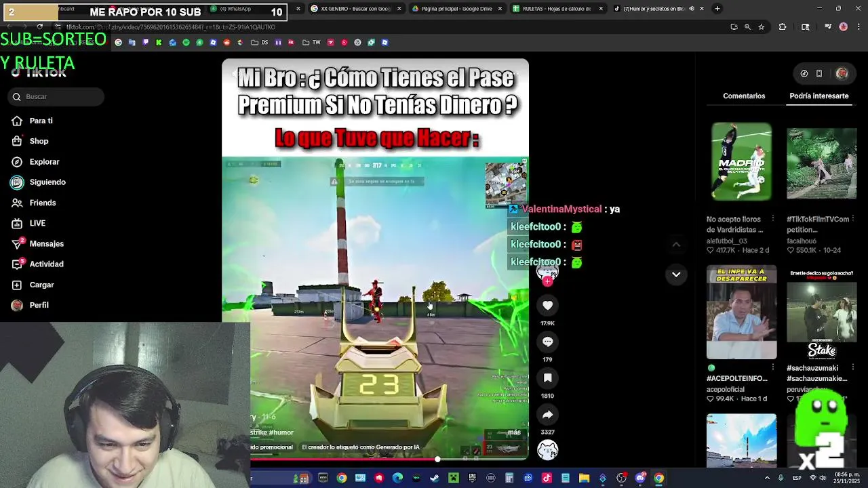Switch to the Google Drive browser tab
This screenshot has width=868, height=488.
click(456, 9)
